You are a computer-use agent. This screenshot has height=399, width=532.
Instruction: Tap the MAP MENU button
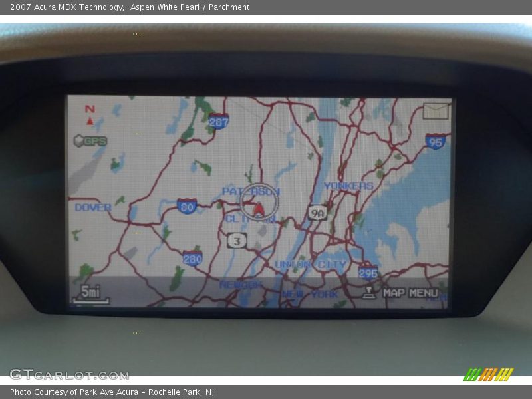(410, 293)
